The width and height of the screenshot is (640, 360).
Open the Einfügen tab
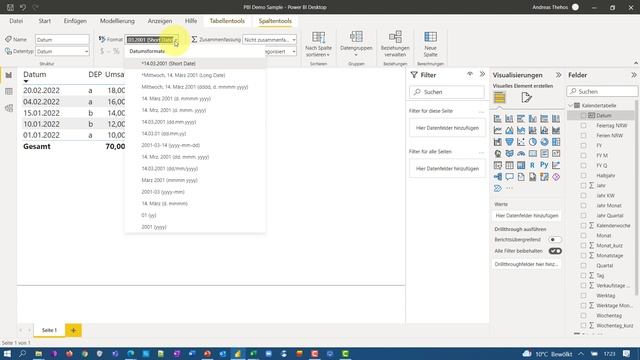[75, 21]
